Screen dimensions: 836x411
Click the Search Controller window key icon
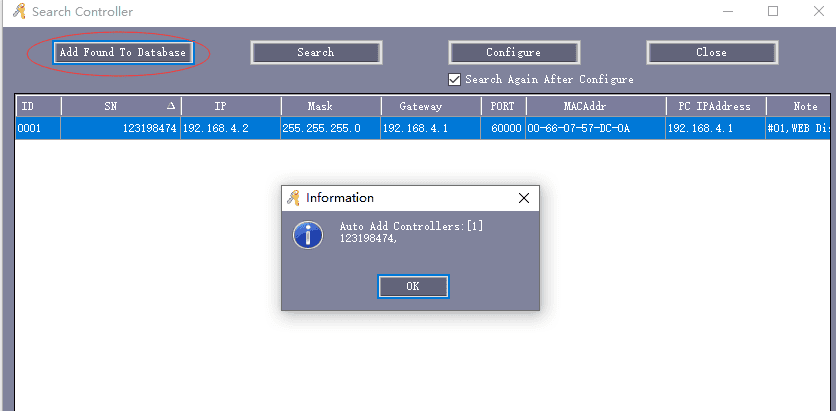click(x=18, y=12)
